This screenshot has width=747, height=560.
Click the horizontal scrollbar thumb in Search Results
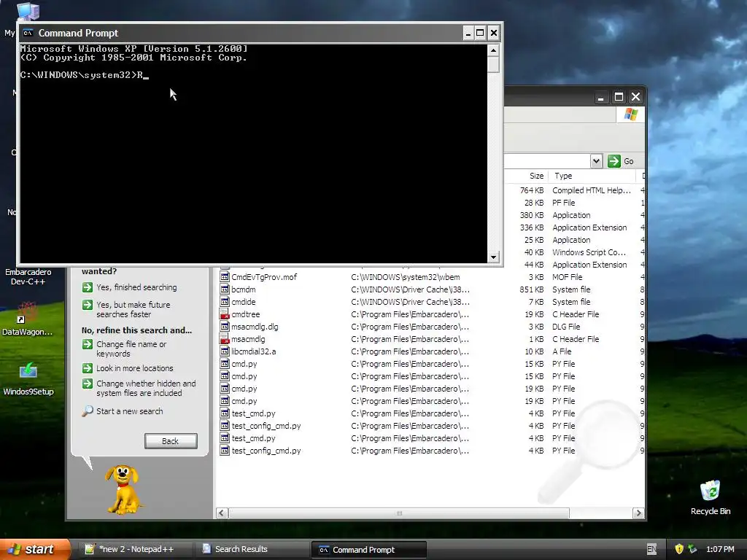(x=399, y=513)
